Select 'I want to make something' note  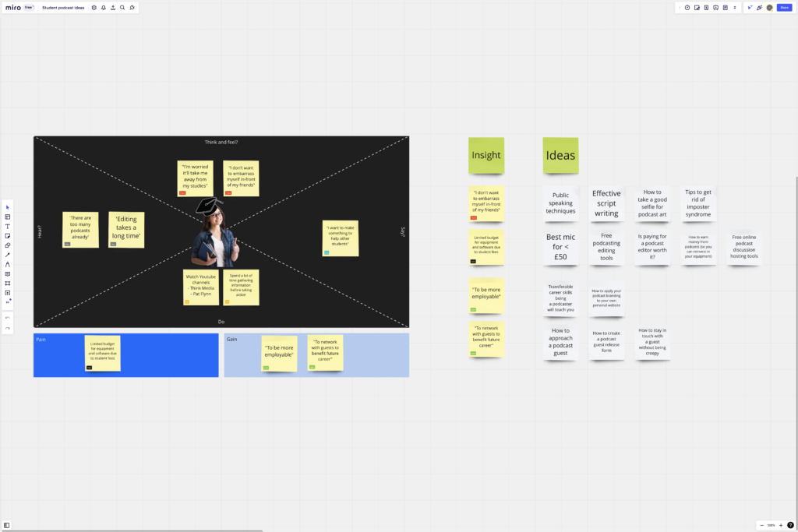click(341, 238)
